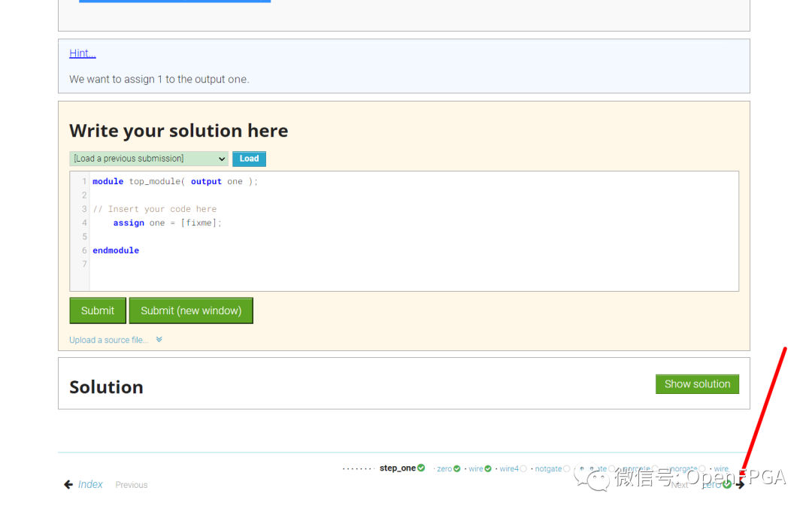Click Submit (new window) button
812x515 pixels.
[191, 311]
